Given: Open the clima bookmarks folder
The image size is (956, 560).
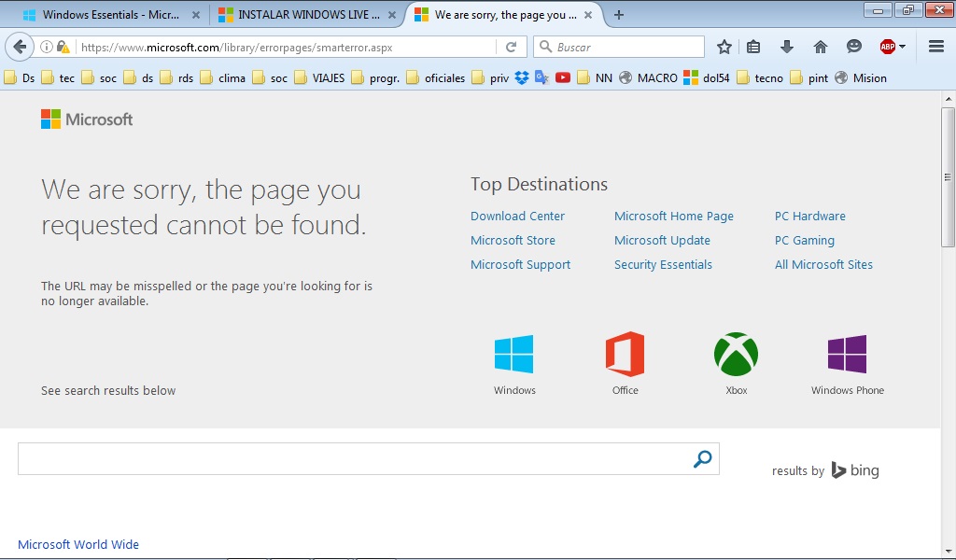Looking at the screenshot, I should (x=222, y=78).
